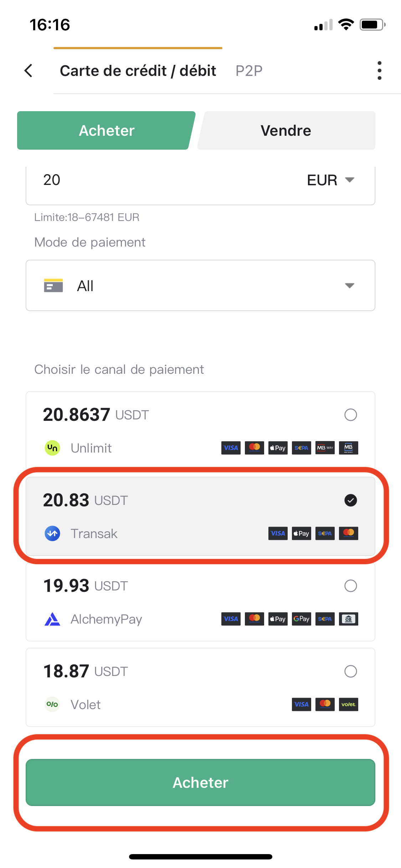Open the EUR currency dropdown
This screenshot has width=401, height=868.
[x=330, y=180]
